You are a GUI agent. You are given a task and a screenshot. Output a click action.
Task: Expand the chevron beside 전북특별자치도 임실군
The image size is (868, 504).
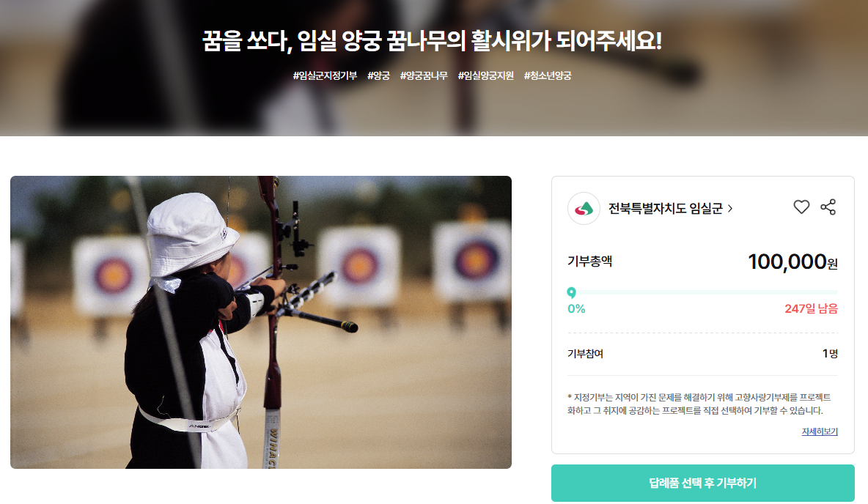[x=730, y=209]
